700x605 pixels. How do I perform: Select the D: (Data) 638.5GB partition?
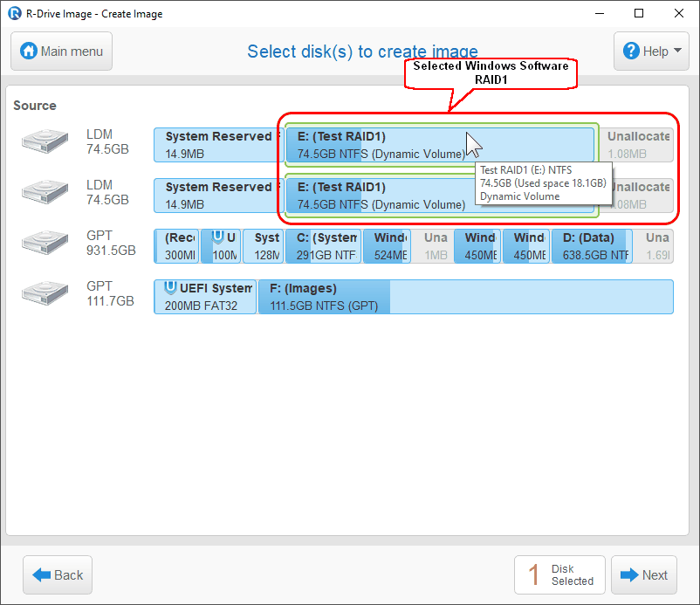tap(592, 246)
